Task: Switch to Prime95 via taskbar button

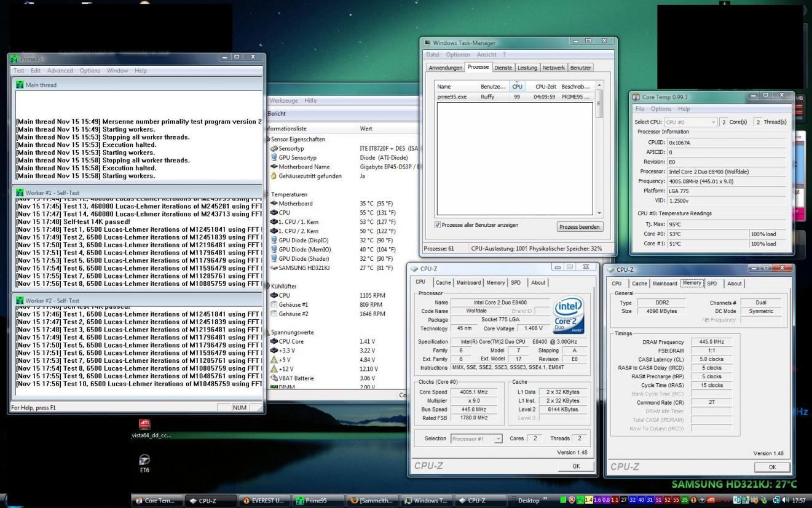Action: tap(317, 500)
